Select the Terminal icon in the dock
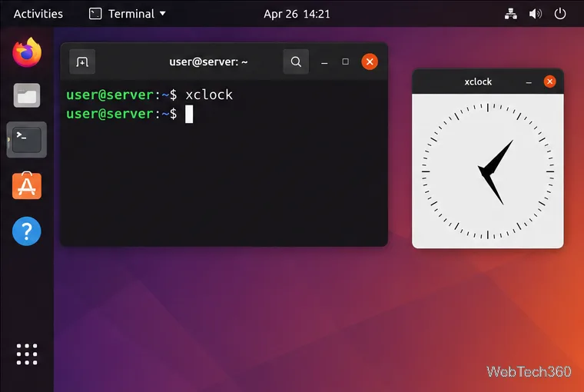Viewport: 584px width, 392px height. click(x=27, y=140)
